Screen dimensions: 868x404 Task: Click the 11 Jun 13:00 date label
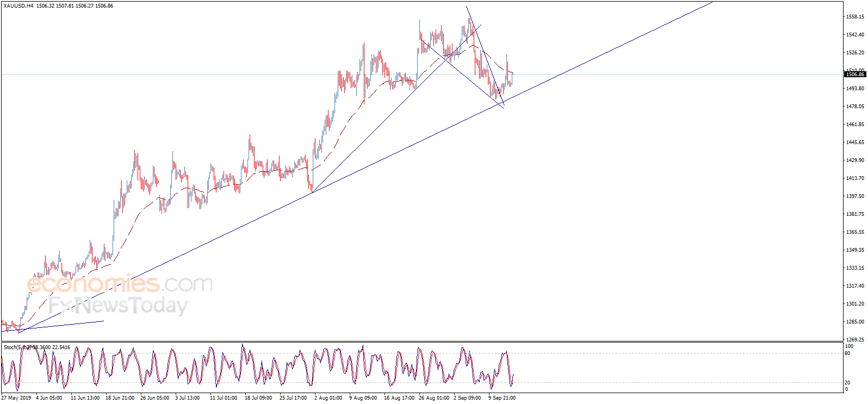point(85,398)
